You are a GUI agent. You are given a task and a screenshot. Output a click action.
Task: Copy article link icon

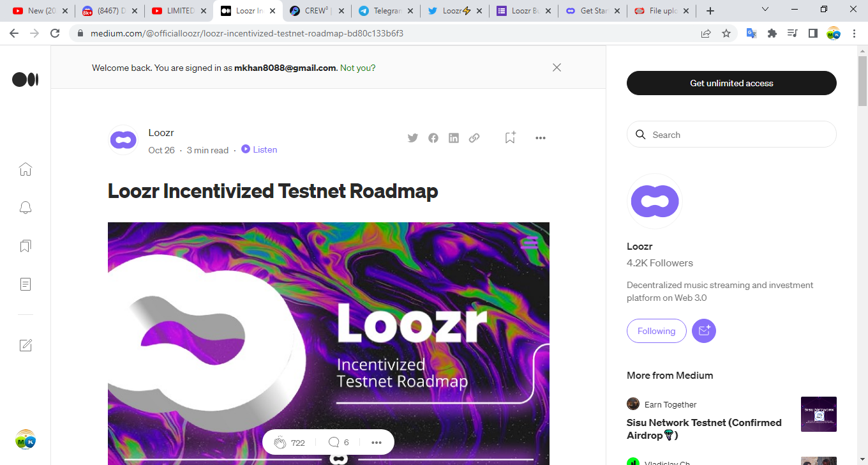[x=474, y=138]
